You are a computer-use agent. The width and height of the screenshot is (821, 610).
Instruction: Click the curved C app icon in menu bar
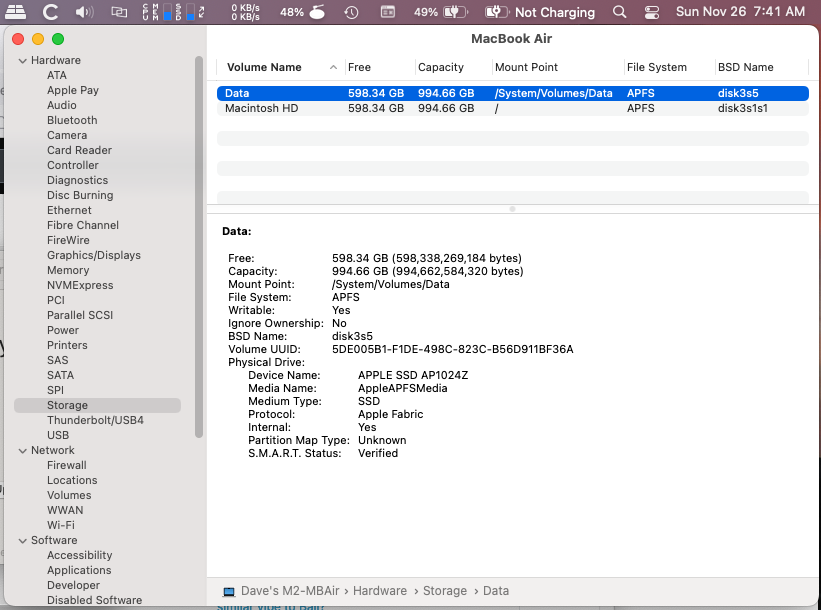[x=50, y=12]
